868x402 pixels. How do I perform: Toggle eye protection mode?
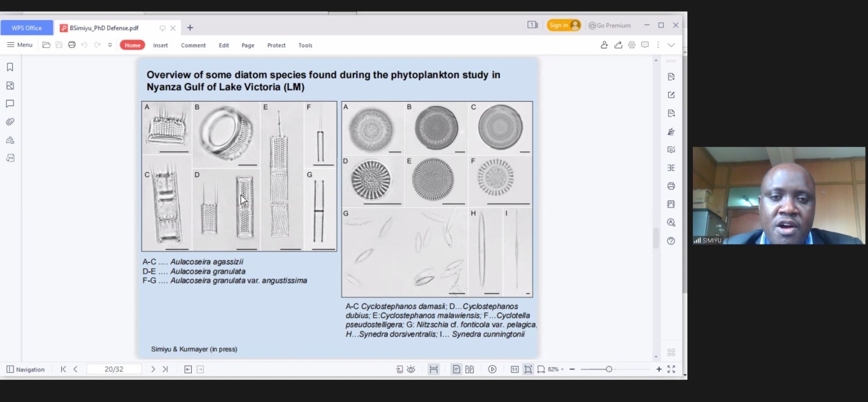tap(411, 370)
